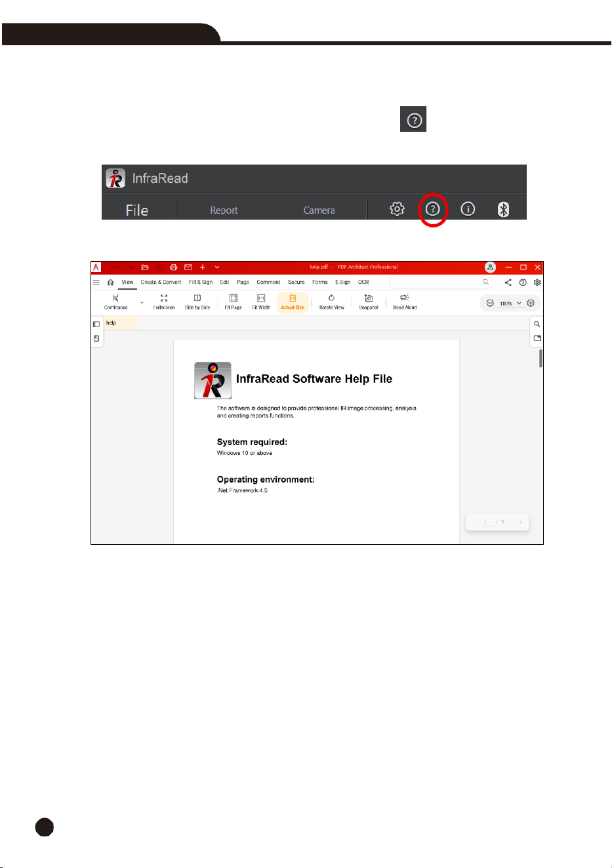
Task: Zoom out with the minus button
Action: 490,303
